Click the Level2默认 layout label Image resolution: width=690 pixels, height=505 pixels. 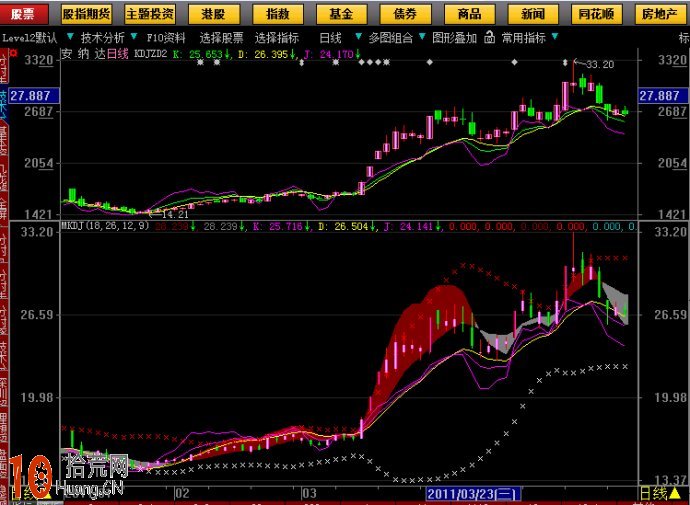pyautogui.click(x=29, y=38)
